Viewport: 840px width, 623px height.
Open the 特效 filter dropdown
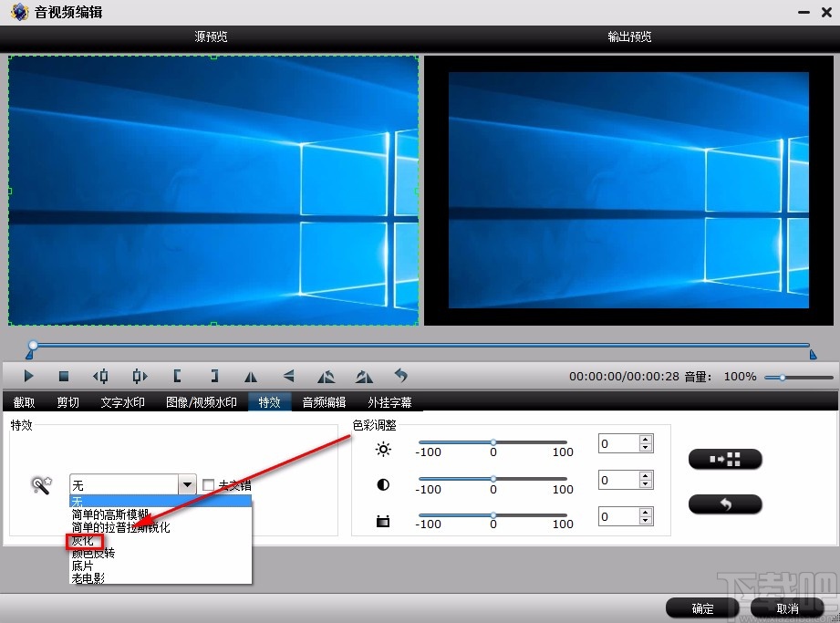(188, 484)
